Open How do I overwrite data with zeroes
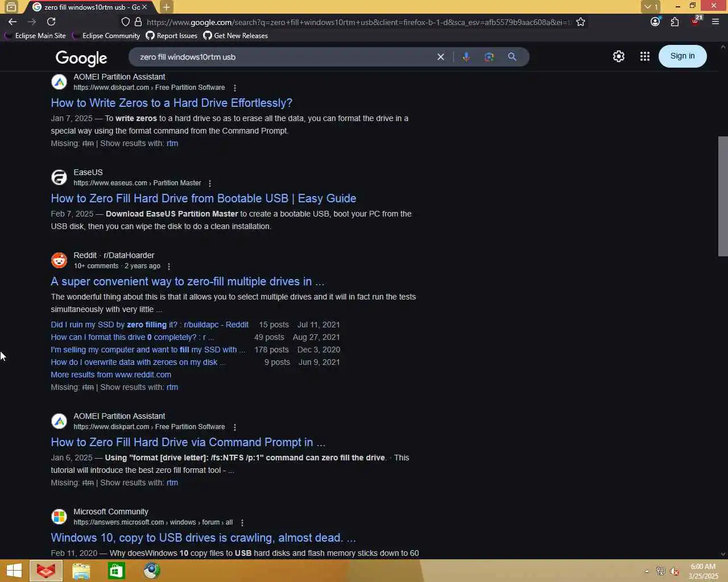Image resolution: width=728 pixels, height=582 pixels. pos(138,362)
